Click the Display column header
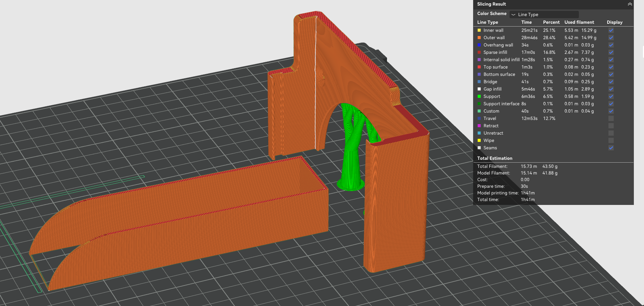Screen dimensions: 644x306 click(x=614, y=22)
